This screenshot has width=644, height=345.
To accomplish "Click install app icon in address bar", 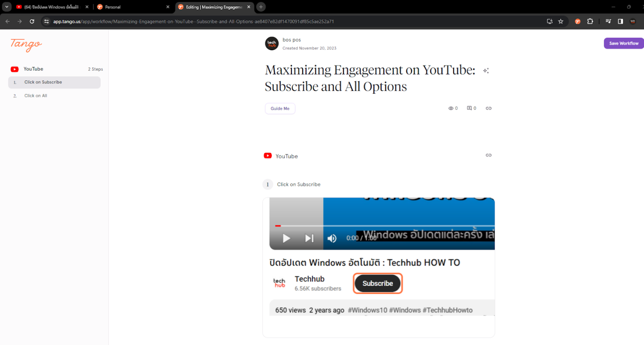I will [x=549, y=21].
